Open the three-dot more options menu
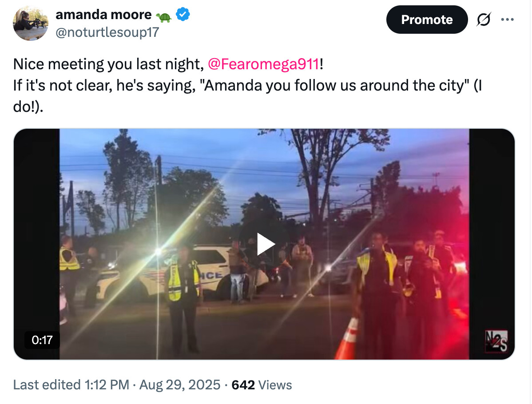The image size is (532, 404). click(x=507, y=20)
